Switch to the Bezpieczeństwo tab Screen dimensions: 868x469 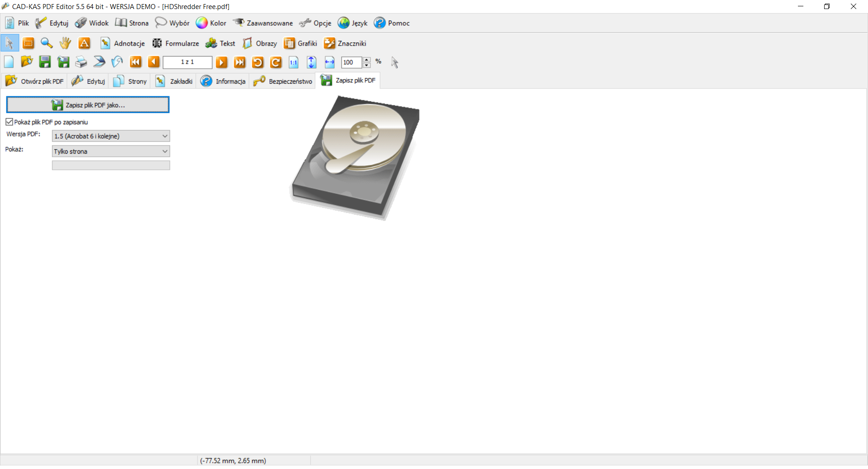coord(283,81)
